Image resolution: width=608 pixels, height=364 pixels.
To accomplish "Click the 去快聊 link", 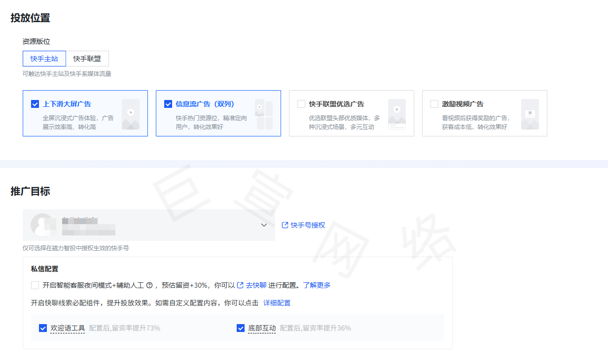I will (255, 285).
